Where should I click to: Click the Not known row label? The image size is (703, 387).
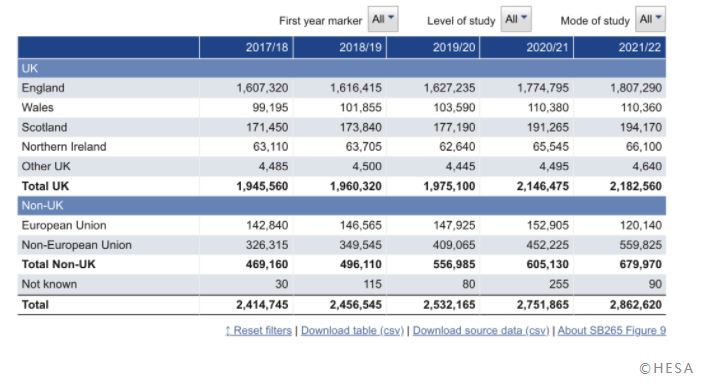pyautogui.click(x=49, y=284)
